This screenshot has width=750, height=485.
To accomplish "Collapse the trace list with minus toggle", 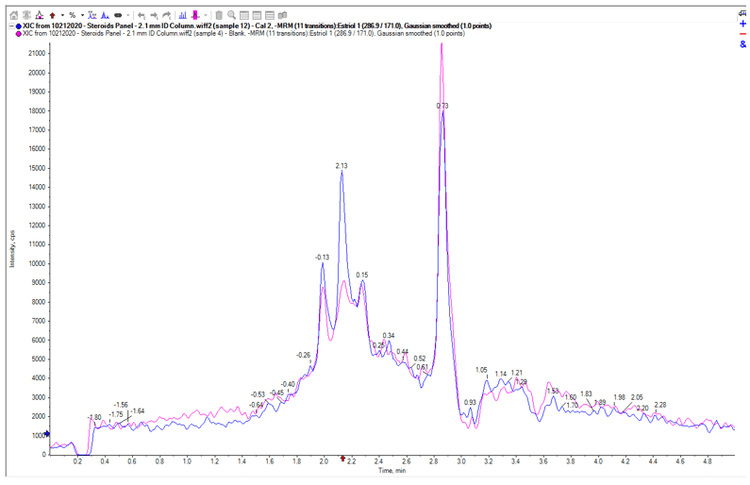I will tap(11, 25).
